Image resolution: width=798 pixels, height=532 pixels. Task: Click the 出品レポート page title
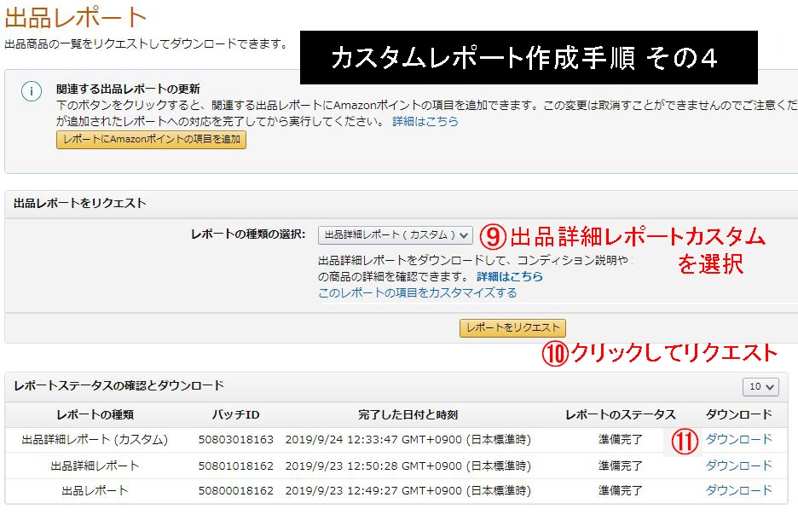click(75, 17)
